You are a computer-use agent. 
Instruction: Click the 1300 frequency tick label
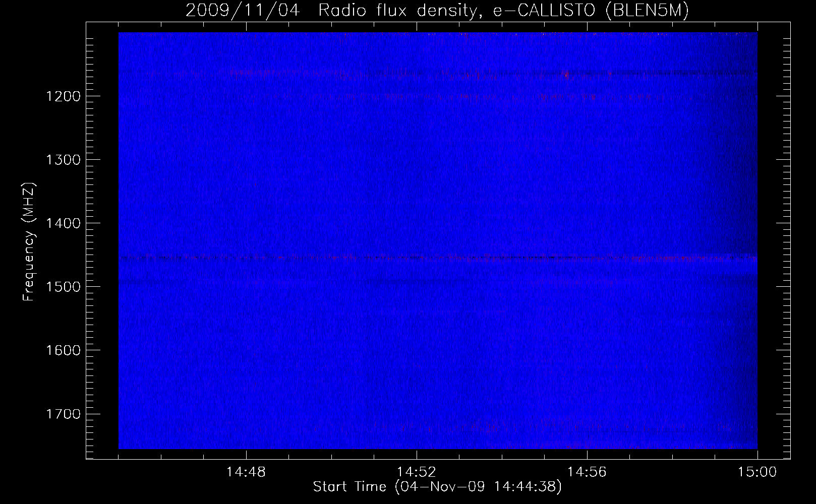click(x=63, y=160)
